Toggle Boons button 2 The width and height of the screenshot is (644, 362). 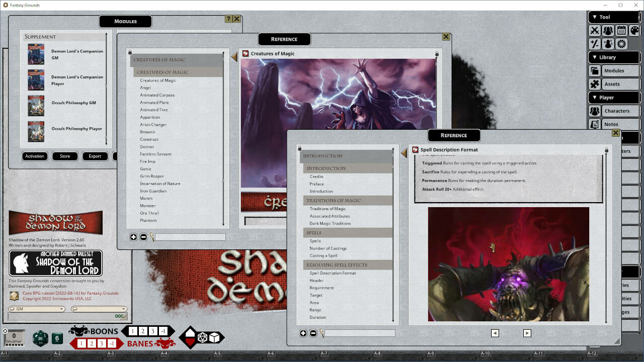(142, 331)
